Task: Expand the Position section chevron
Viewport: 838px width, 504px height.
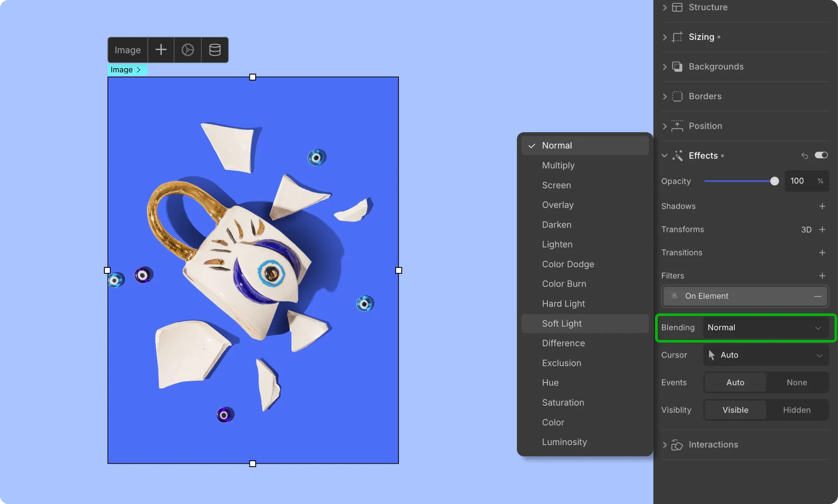Action: point(665,126)
